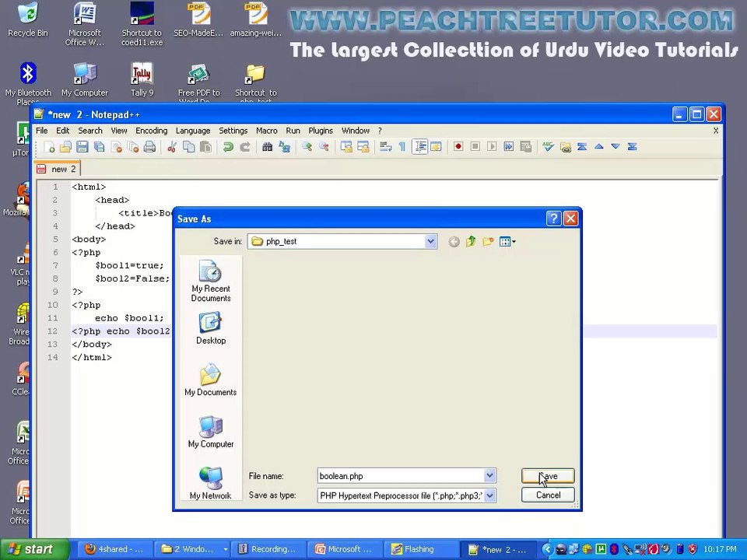Open the Macro menu

tap(267, 131)
